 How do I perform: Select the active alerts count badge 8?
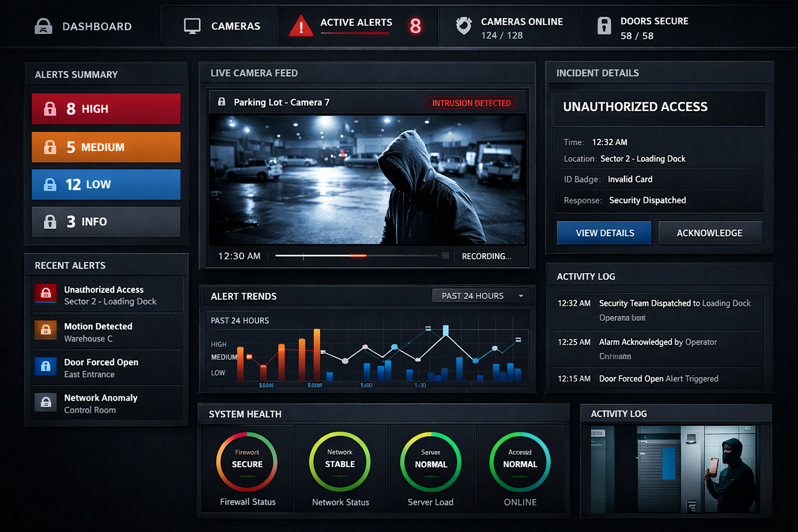tap(415, 25)
